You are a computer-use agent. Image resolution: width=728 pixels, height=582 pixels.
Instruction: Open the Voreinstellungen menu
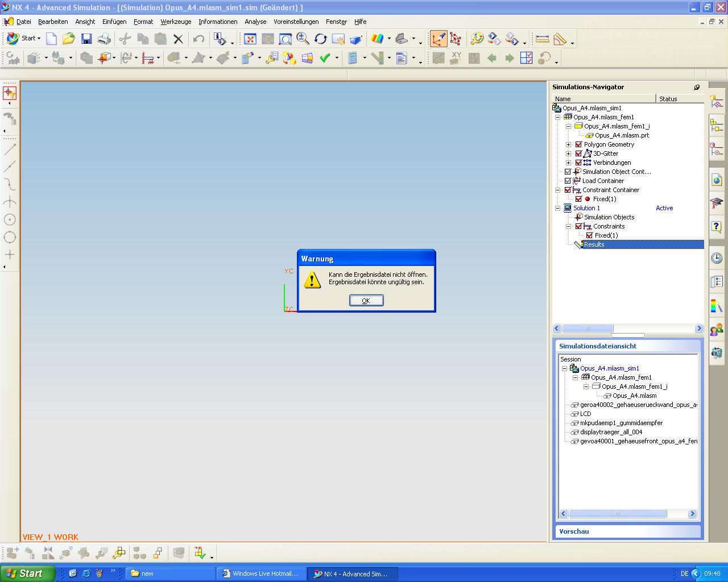click(x=296, y=22)
